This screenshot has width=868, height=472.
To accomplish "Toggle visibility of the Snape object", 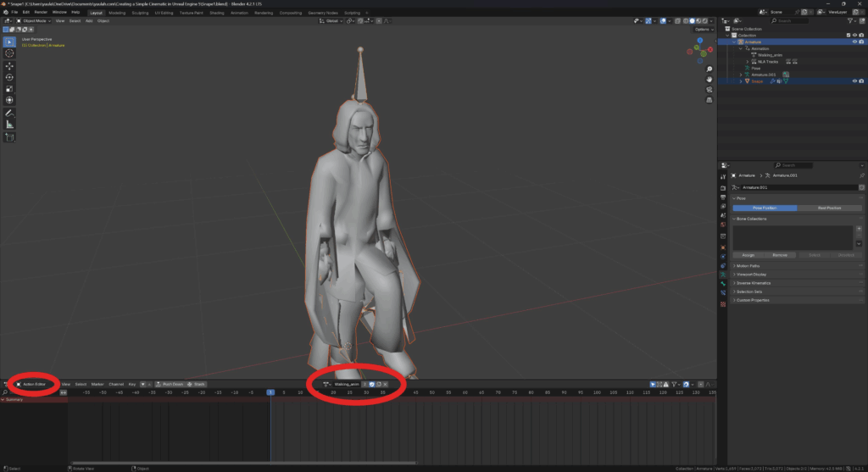I will [854, 81].
